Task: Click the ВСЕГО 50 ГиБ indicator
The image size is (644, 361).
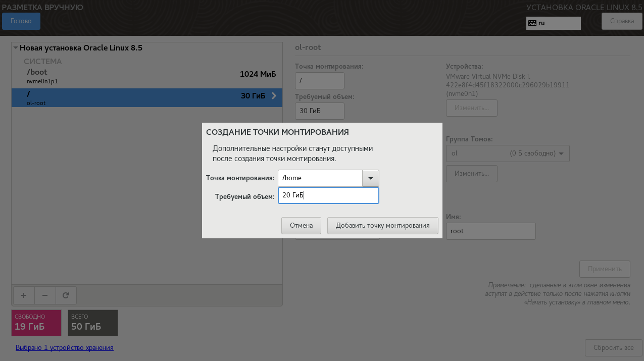Action: [x=93, y=323]
